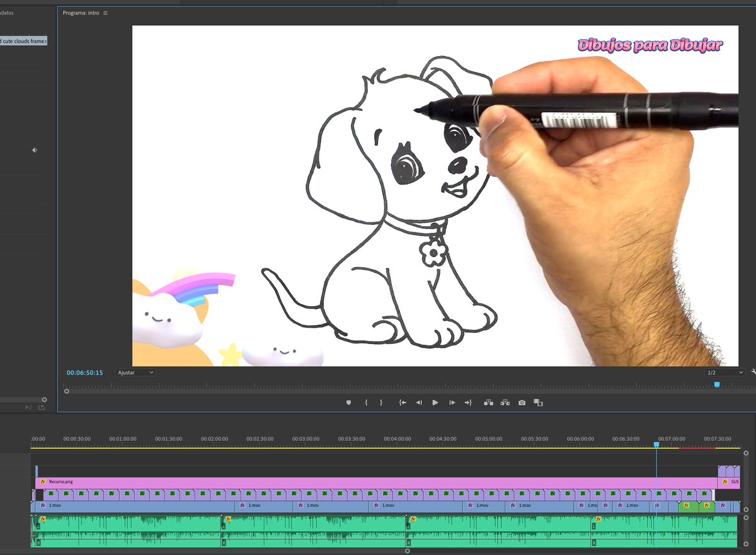This screenshot has width=756, height=555.
Task: Click the Extract button
Action: [505, 403]
